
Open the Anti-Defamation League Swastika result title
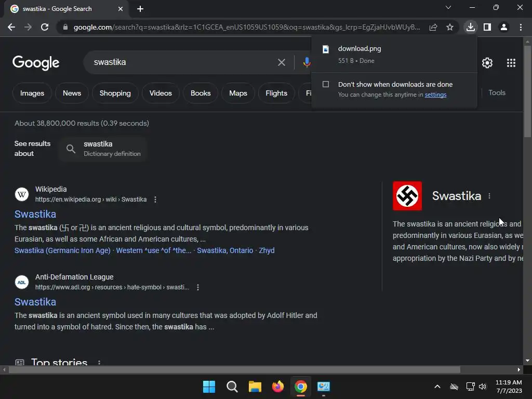pos(35,302)
